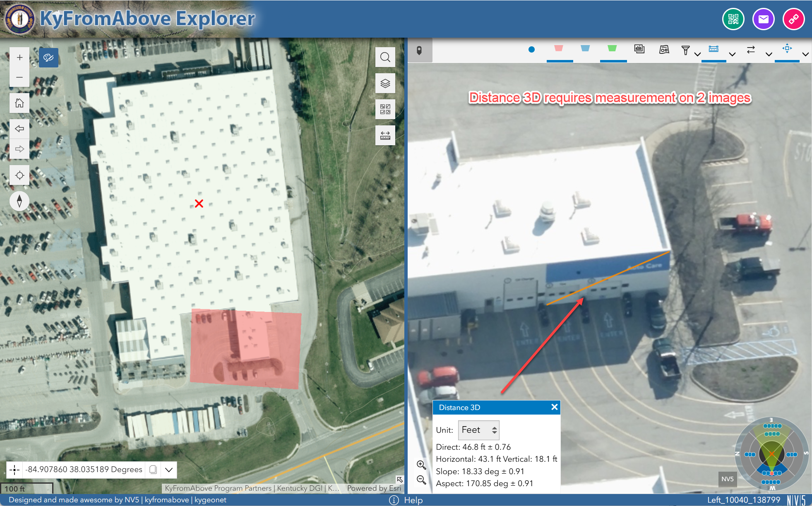Viewport: 812px width, 506px height.
Task: Reset compass orientation to north
Action: pyautogui.click(x=19, y=201)
